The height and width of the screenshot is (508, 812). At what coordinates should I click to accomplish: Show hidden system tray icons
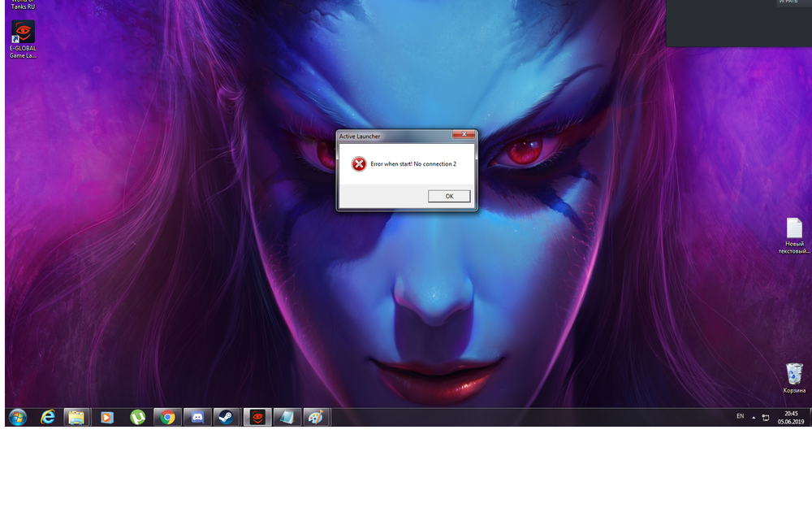point(754,417)
